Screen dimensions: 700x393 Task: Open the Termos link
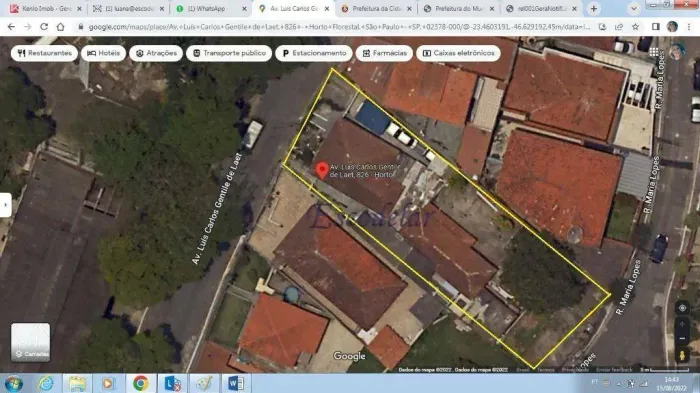click(x=546, y=370)
